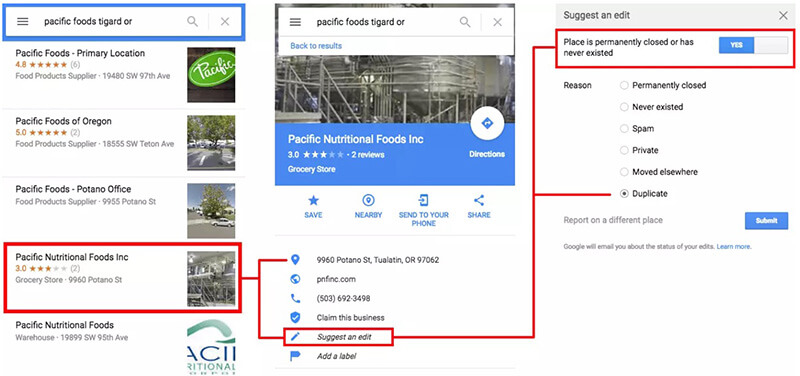Screen dimensions: 800x376
Task: Select Permanently closed reason
Action: point(624,86)
